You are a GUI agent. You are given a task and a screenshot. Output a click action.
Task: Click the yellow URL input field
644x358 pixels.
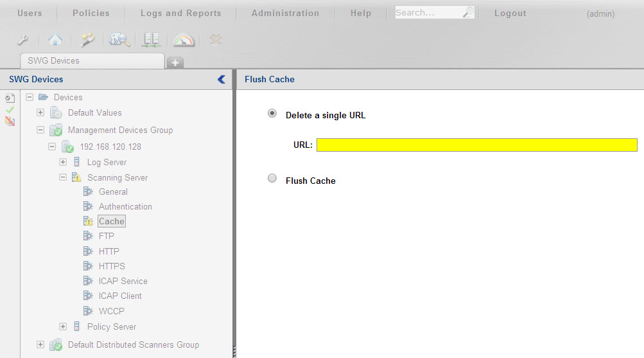(x=476, y=145)
